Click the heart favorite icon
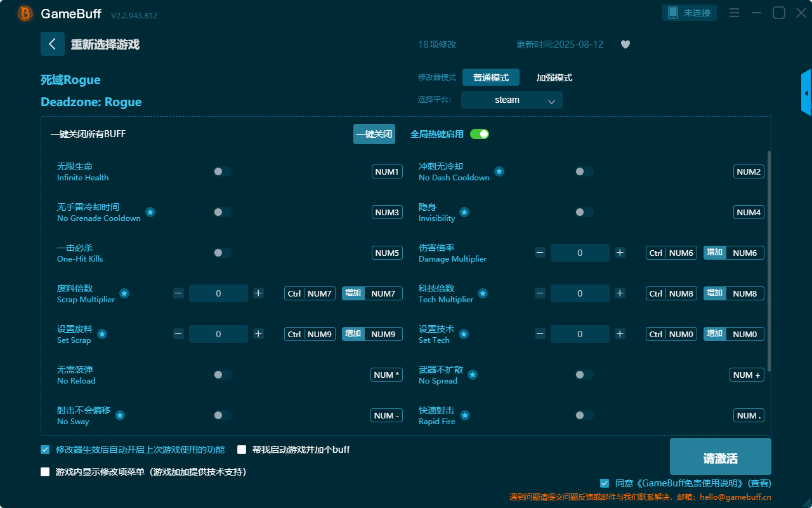812x508 pixels. 625,44
